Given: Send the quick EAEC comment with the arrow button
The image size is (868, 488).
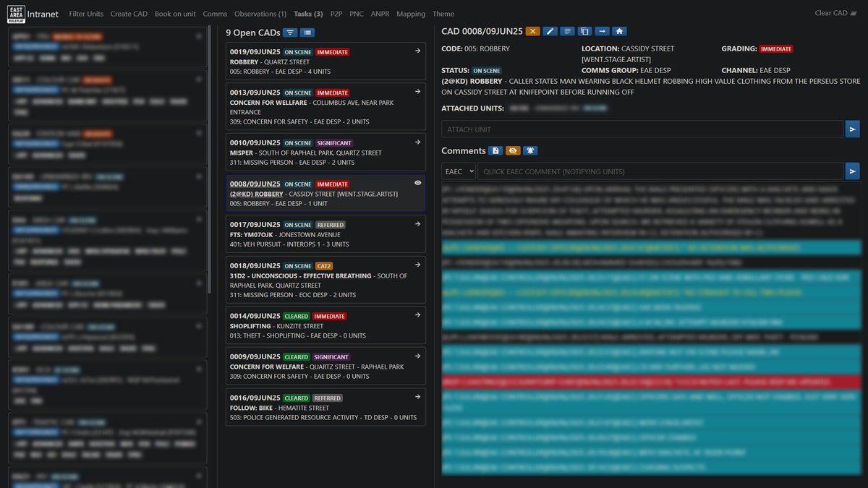Looking at the screenshot, I should click(853, 171).
